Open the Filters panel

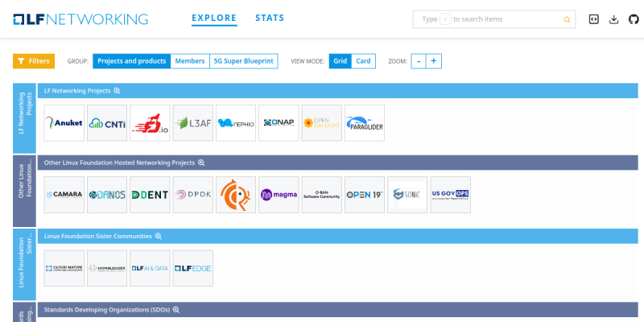(34, 61)
